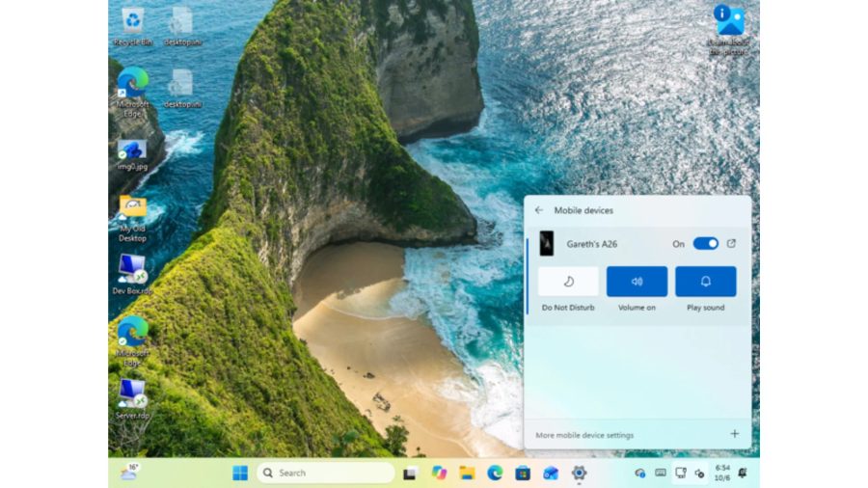Click mobile devices tray icon
The height and width of the screenshot is (488, 868).
[x=680, y=474]
